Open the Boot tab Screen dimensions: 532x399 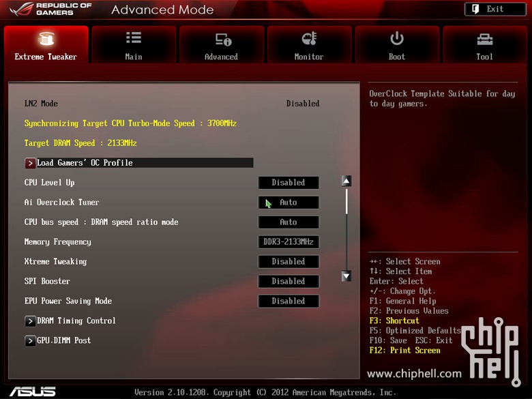(397, 44)
